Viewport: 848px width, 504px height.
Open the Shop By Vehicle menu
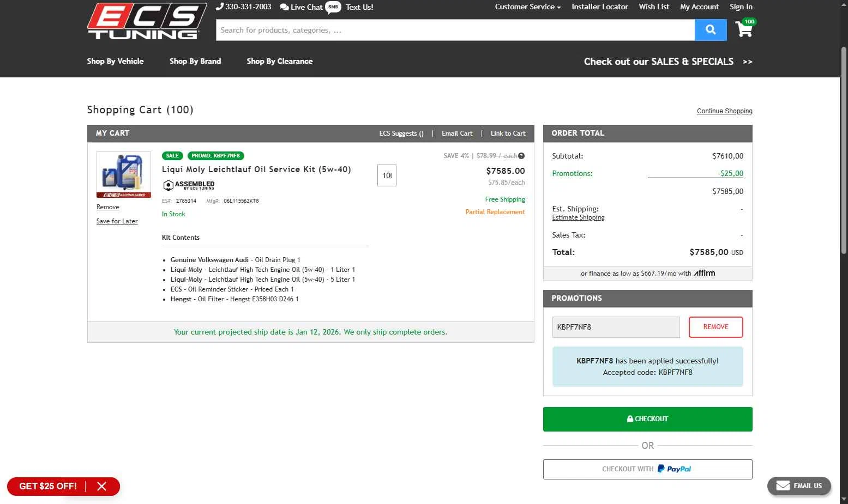115,61
